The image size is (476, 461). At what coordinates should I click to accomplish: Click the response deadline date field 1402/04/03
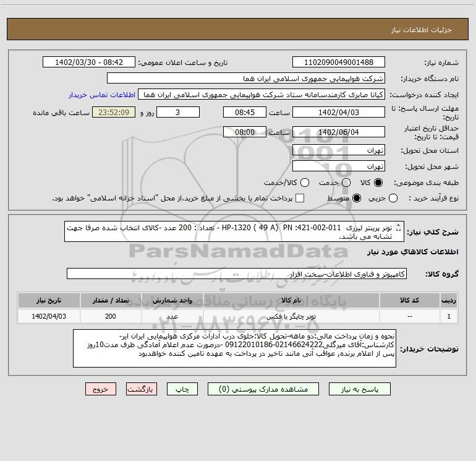coord(338,113)
